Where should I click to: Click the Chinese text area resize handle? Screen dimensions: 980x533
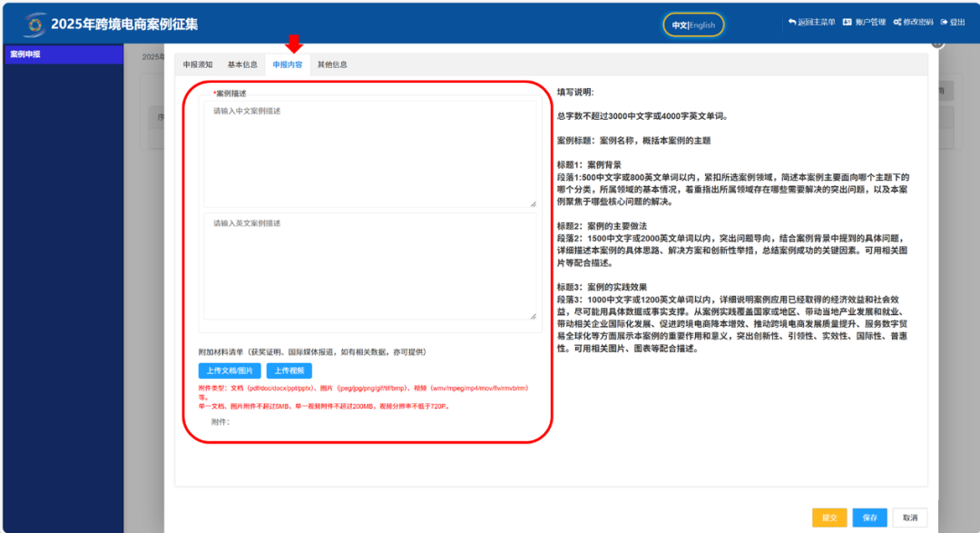534,204
